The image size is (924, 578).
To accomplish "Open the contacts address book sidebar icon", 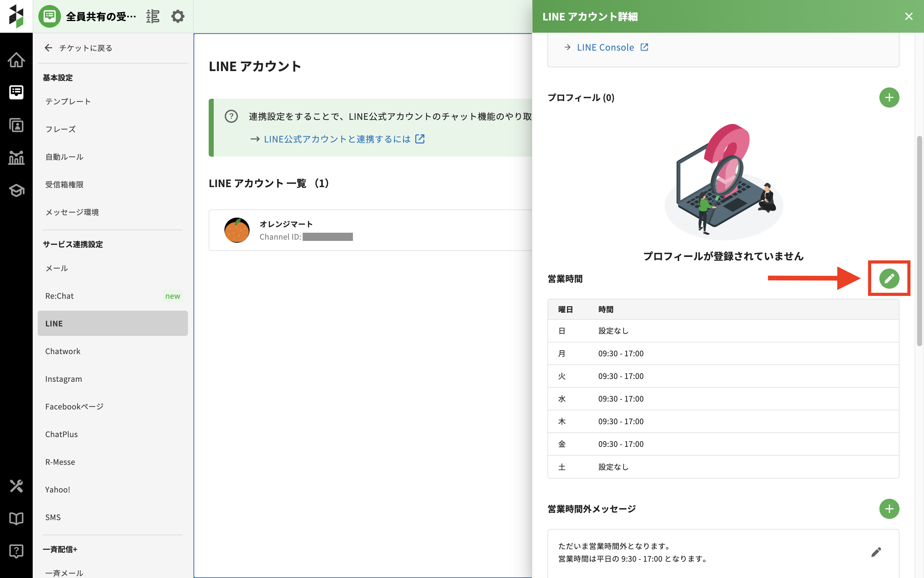I will tap(16, 125).
